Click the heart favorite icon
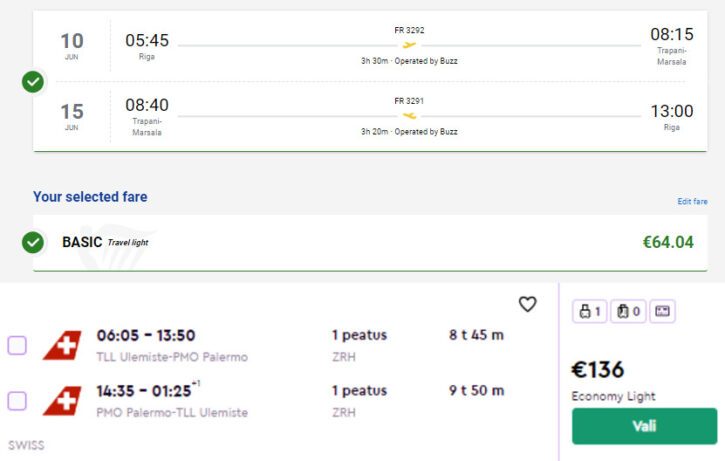The image size is (725, 461). tap(528, 304)
